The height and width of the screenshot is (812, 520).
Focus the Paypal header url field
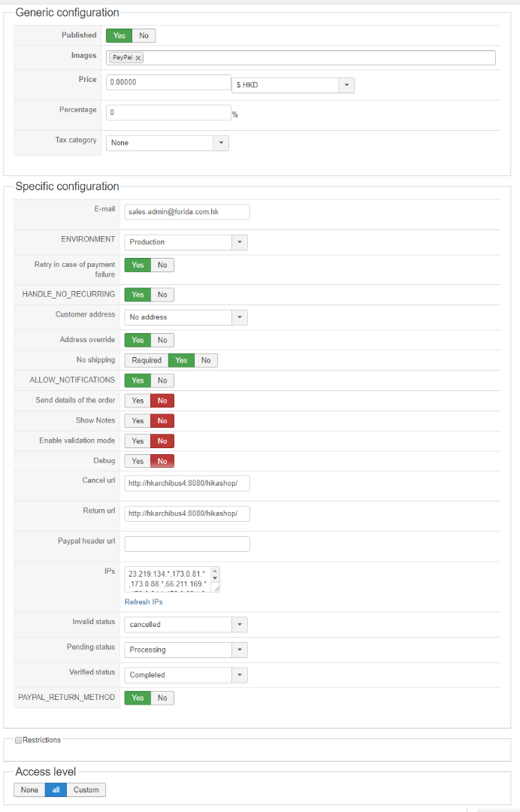coord(187,544)
